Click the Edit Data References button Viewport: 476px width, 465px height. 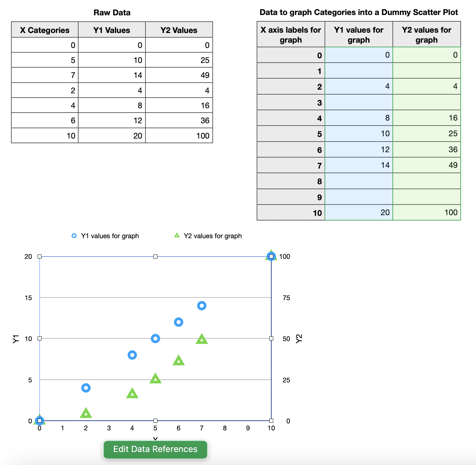click(x=155, y=449)
